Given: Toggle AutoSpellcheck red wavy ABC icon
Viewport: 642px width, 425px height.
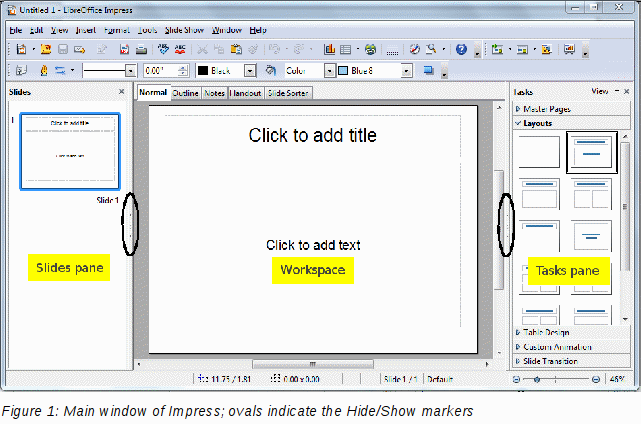Looking at the screenshot, I should coord(180,50).
